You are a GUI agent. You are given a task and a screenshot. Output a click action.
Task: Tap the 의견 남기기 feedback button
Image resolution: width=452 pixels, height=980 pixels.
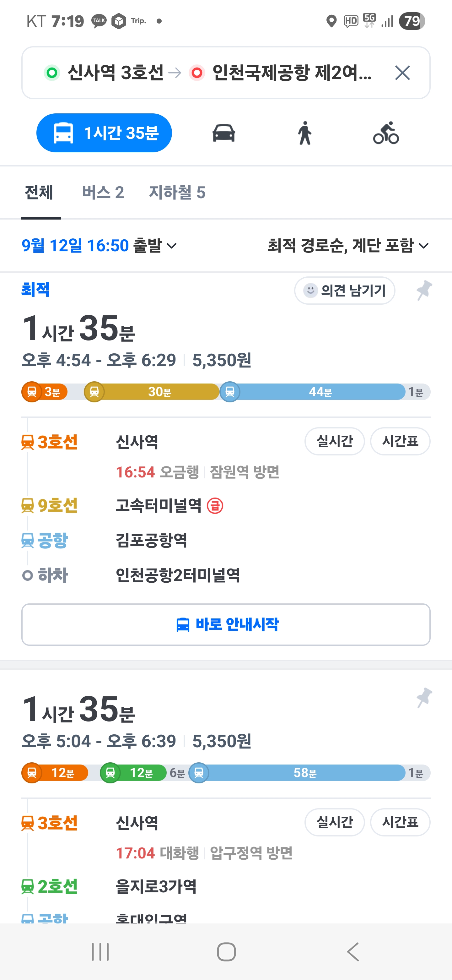(344, 291)
